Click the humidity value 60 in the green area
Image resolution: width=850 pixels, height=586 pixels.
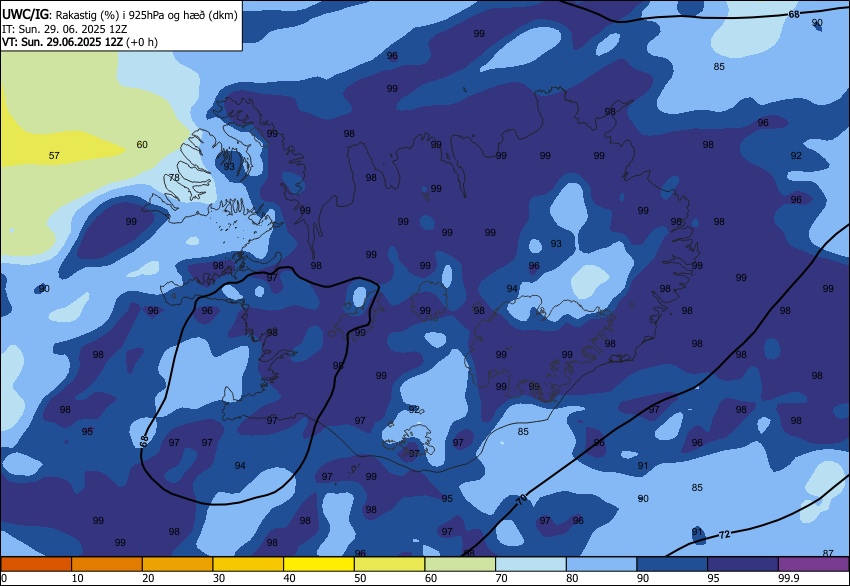tap(141, 145)
